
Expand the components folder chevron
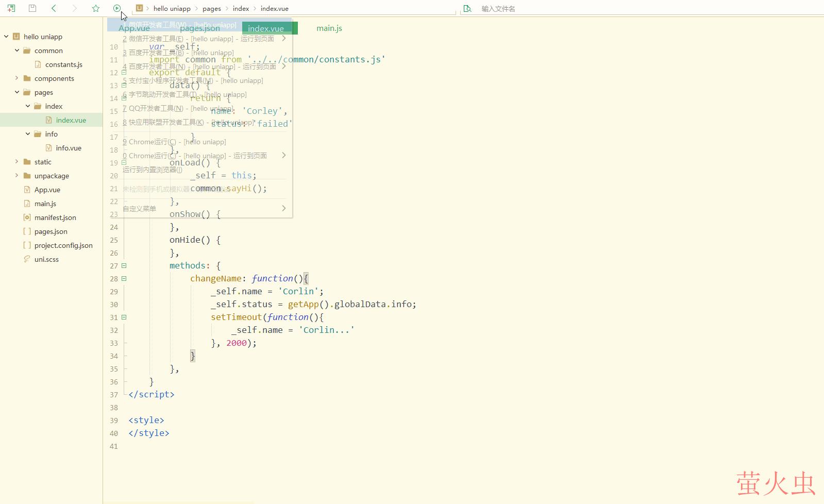(17, 78)
